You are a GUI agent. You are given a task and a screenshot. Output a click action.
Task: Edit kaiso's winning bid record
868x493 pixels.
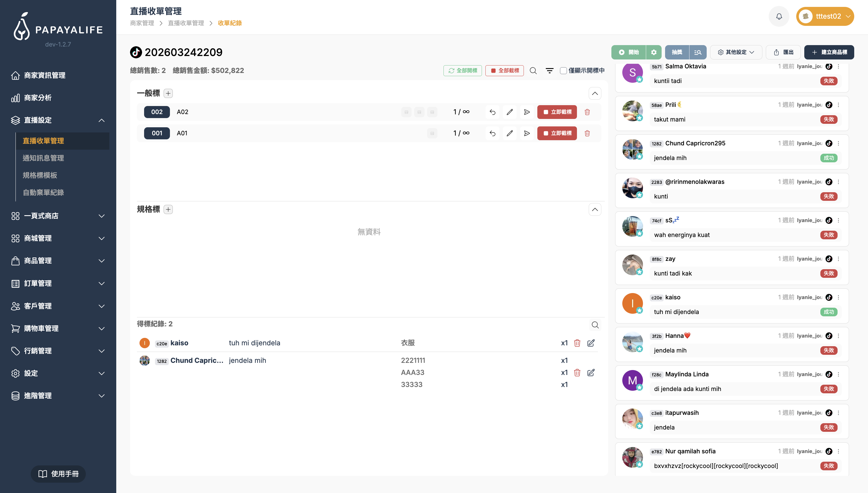[x=591, y=343]
